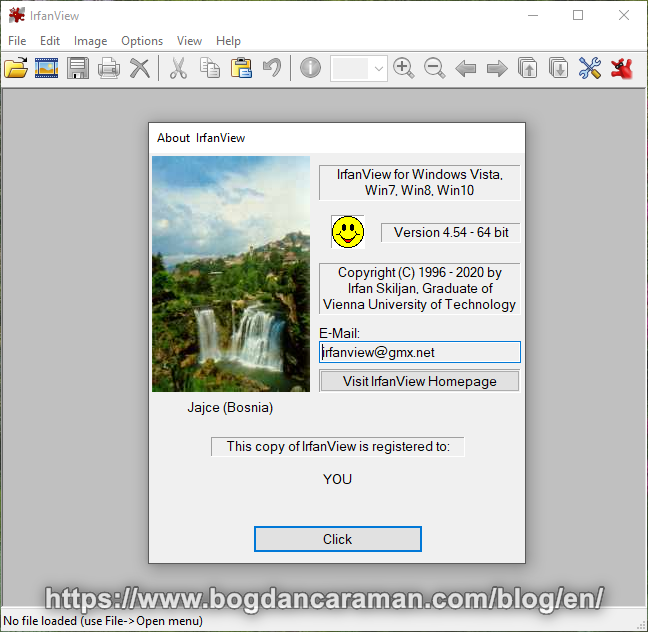
Task: Expand the zoom percentage dropdown
Action: pos(379,69)
